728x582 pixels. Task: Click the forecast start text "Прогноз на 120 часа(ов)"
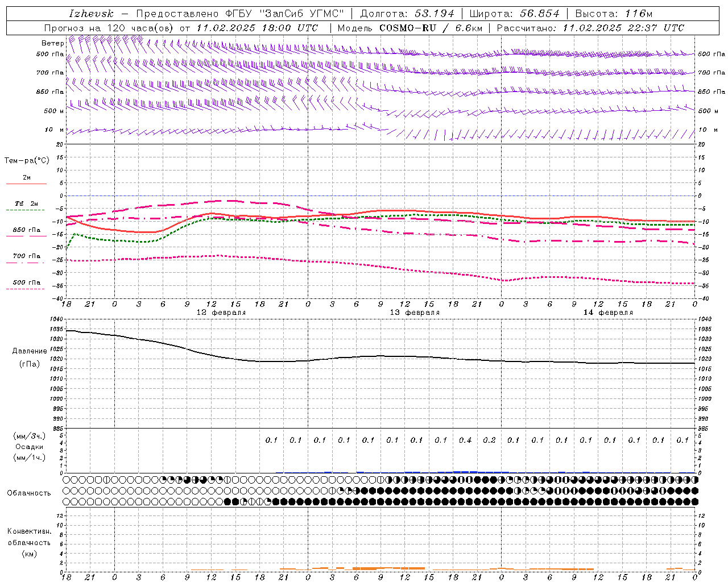(109, 28)
